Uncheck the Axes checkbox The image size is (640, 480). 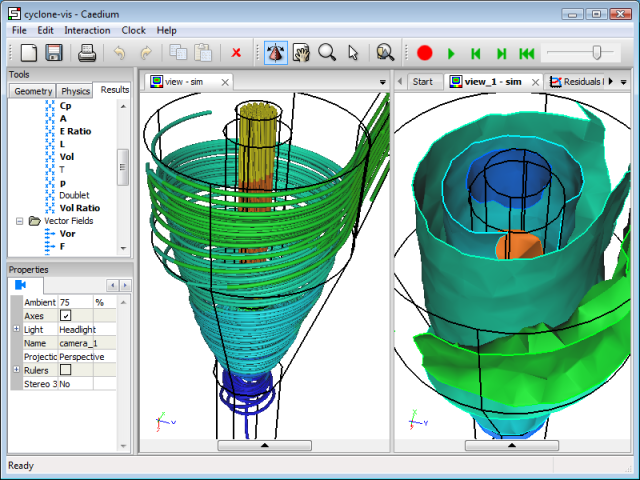point(66,316)
